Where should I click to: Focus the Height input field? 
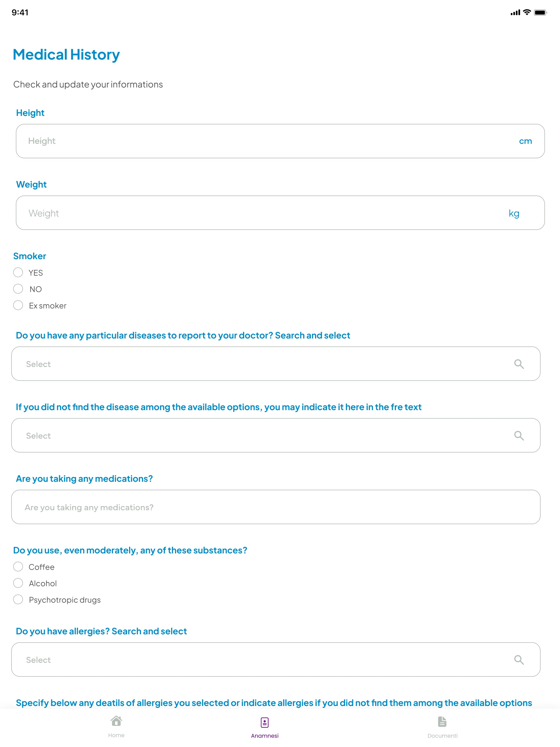280,141
